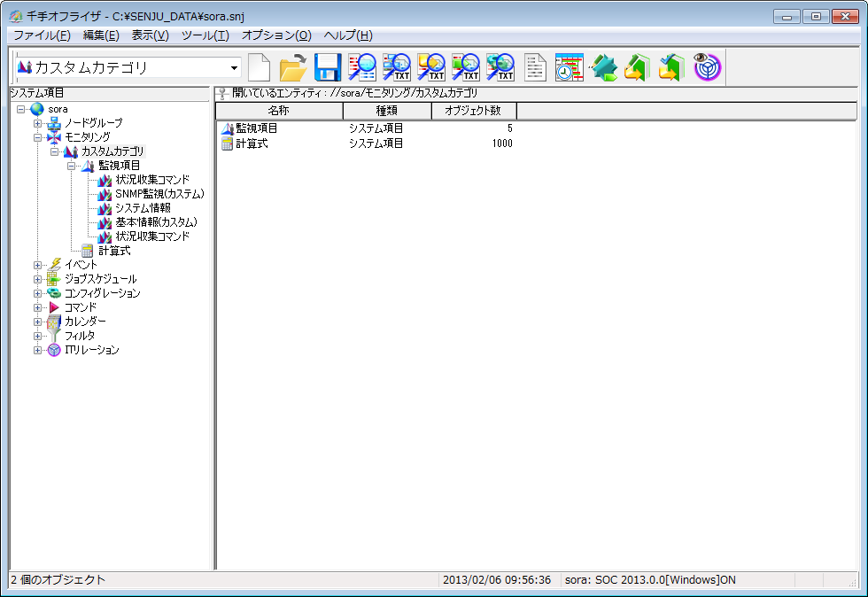Click the sora globe icon in the tree
Viewport: 868px width, 597px height.
tap(37, 109)
